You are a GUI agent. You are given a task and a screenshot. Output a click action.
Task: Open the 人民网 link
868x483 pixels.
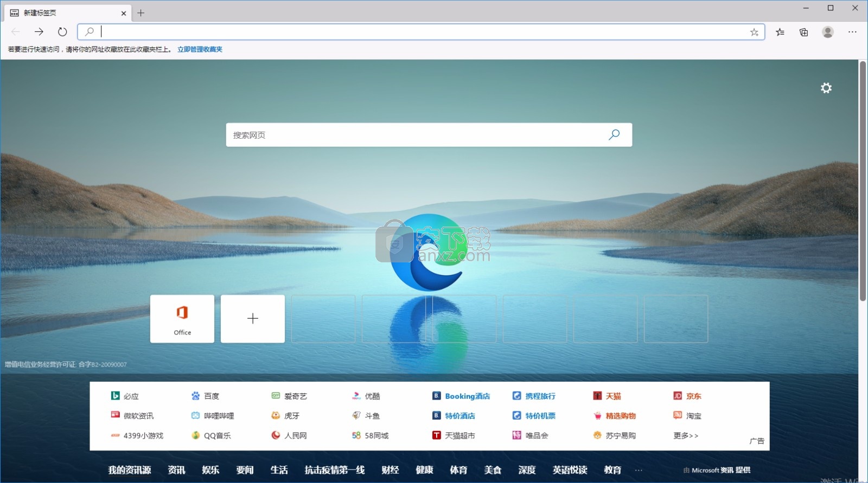(289, 435)
